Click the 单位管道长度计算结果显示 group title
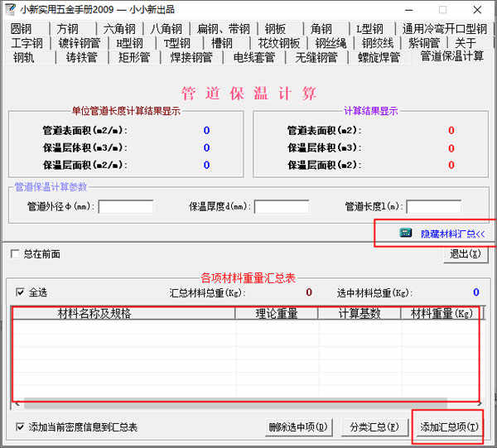497x448 pixels. pyautogui.click(x=126, y=111)
